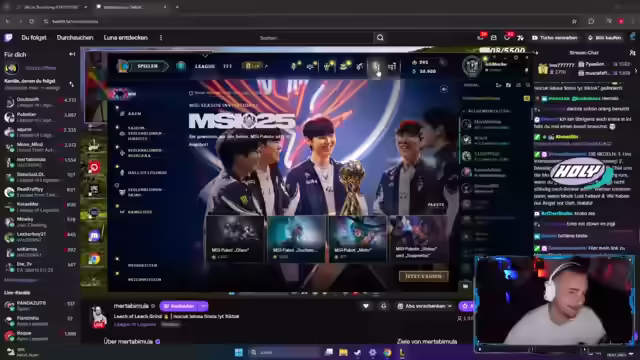This screenshot has height=360, width=640.
Task: Open RANGLISTE entry in client list
Action: coord(140,212)
